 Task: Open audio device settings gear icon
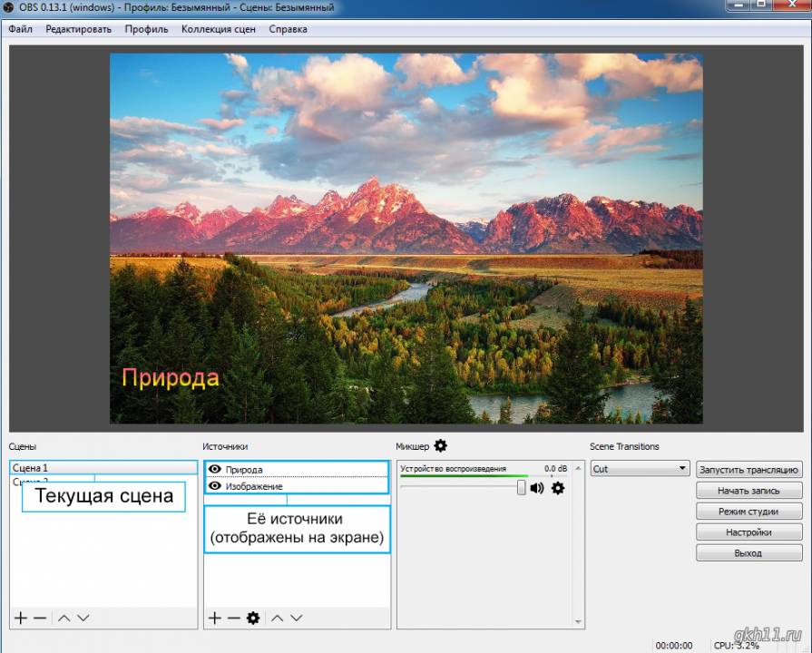558,488
